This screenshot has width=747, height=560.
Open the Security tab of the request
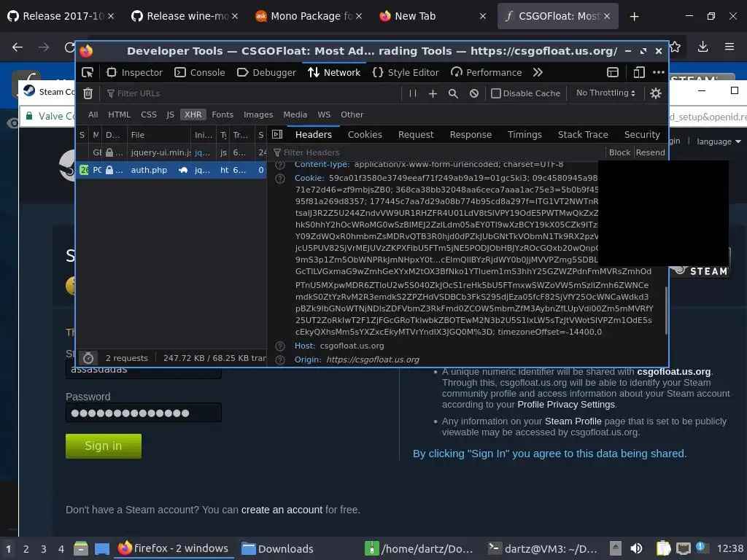642,135
